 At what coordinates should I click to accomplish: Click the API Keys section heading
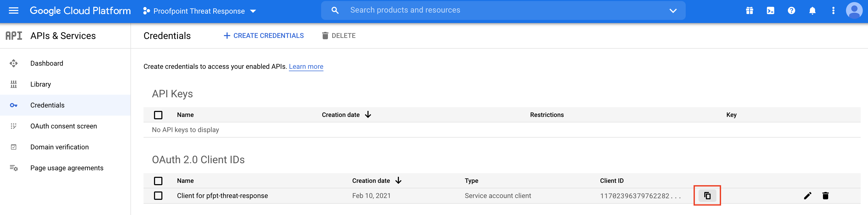point(172,94)
